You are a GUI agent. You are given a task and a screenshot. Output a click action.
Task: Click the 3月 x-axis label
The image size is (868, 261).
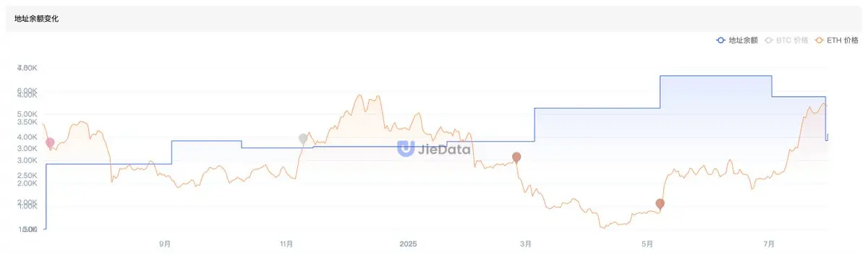pos(528,244)
